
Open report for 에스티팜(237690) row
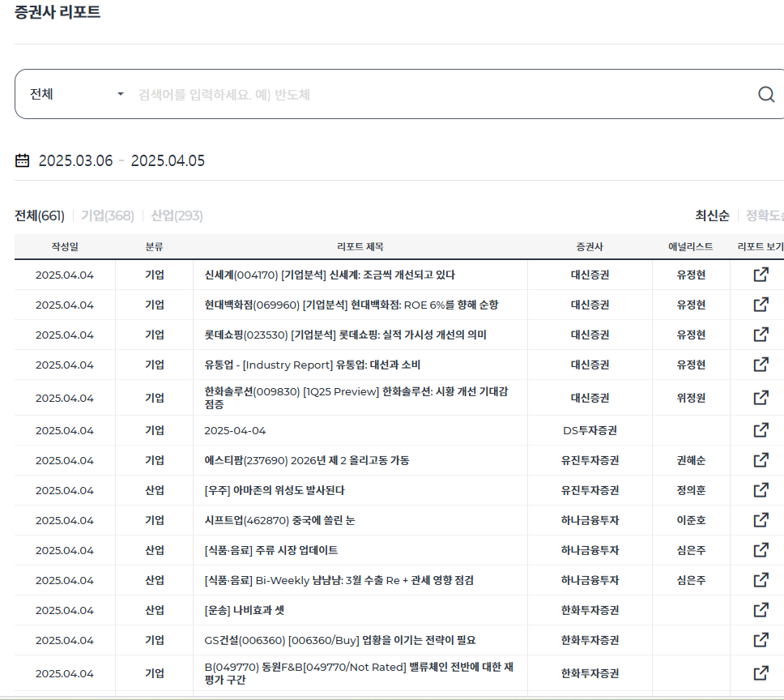tap(761, 460)
